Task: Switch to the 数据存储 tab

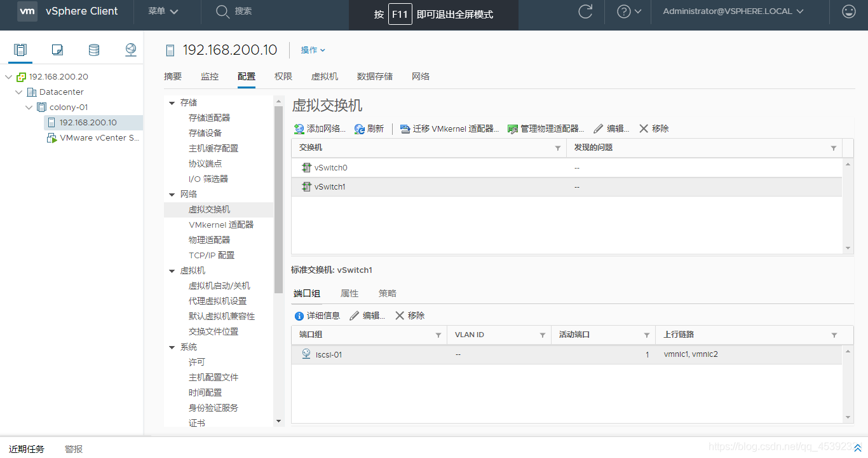Action: tap(375, 76)
